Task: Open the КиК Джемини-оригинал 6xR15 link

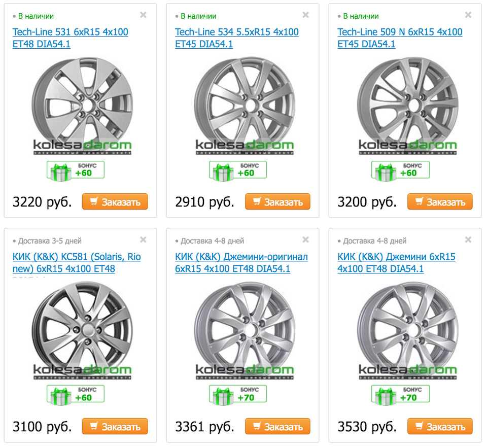Action: point(241,263)
